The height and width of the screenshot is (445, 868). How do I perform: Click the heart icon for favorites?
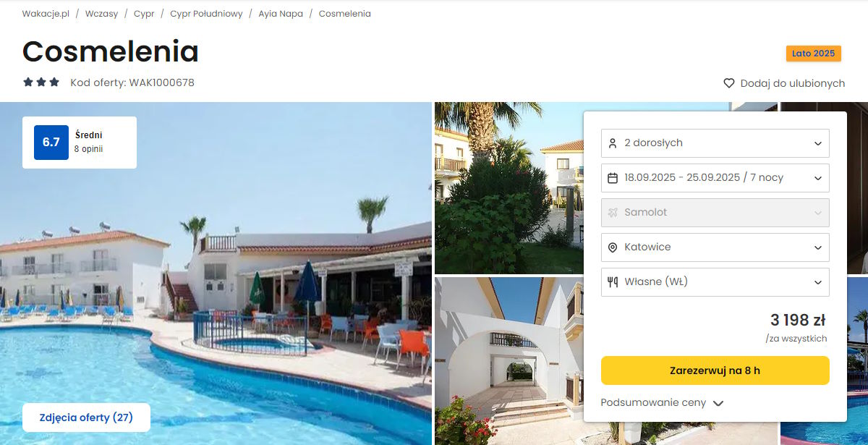[729, 83]
